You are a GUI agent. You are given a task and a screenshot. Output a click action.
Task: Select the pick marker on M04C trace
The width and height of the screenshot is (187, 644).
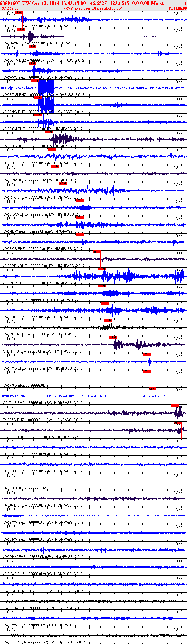[x=49, y=132]
